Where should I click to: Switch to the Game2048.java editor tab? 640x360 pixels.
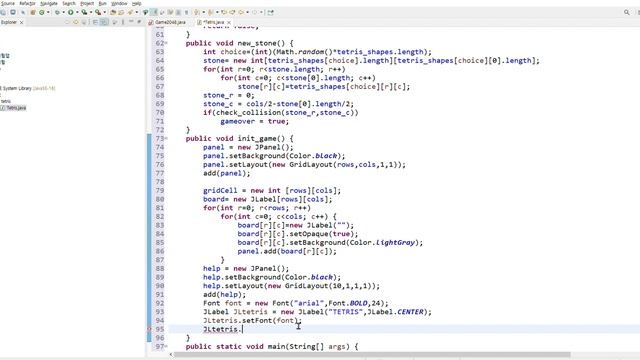point(167,22)
